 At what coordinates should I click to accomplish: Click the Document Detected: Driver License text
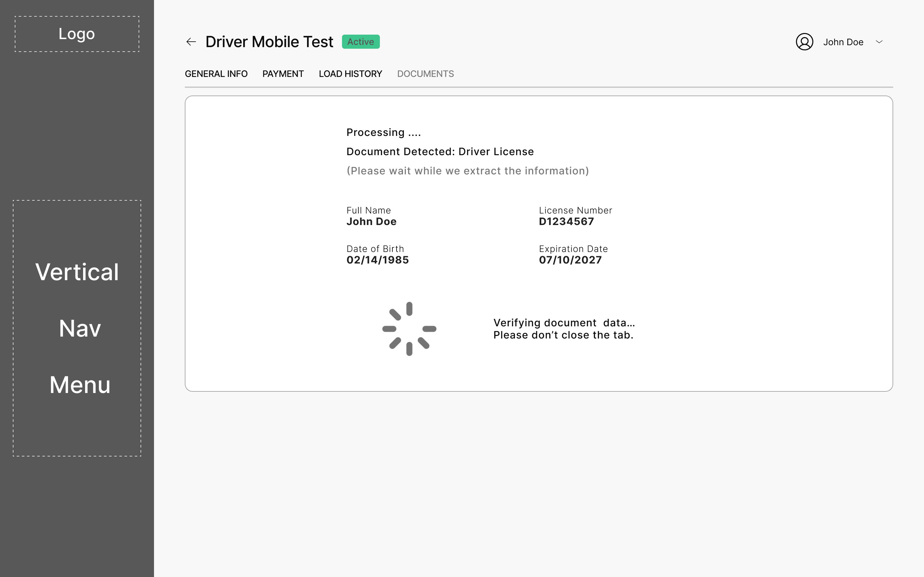click(x=440, y=152)
